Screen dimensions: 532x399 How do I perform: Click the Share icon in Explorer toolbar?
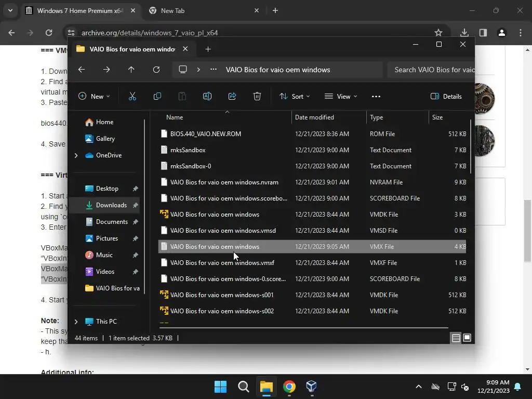pos(232,96)
